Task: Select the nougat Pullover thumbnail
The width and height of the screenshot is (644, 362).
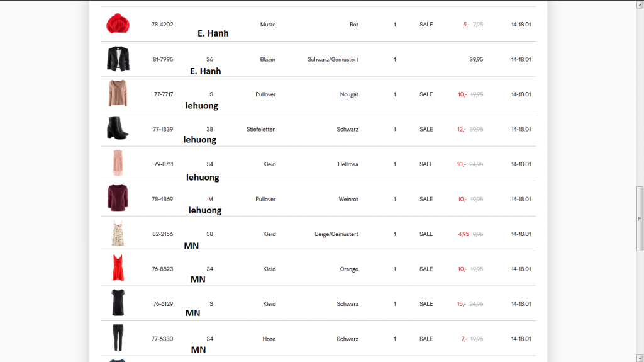Action: point(118,94)
